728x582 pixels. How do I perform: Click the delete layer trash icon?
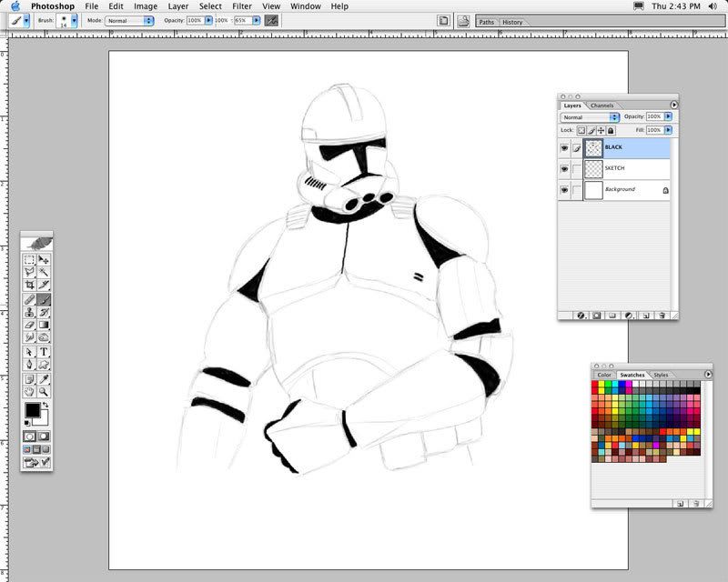tap(662, 316)
